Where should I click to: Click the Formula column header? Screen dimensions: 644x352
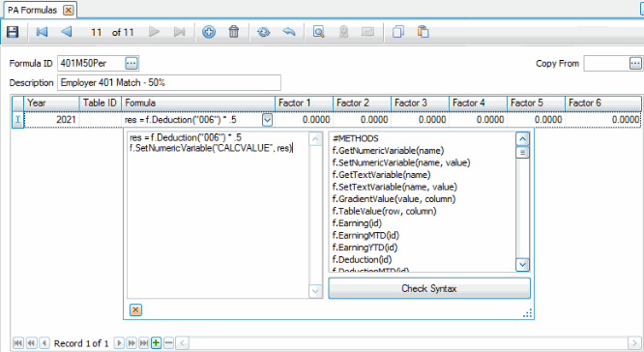198,103
